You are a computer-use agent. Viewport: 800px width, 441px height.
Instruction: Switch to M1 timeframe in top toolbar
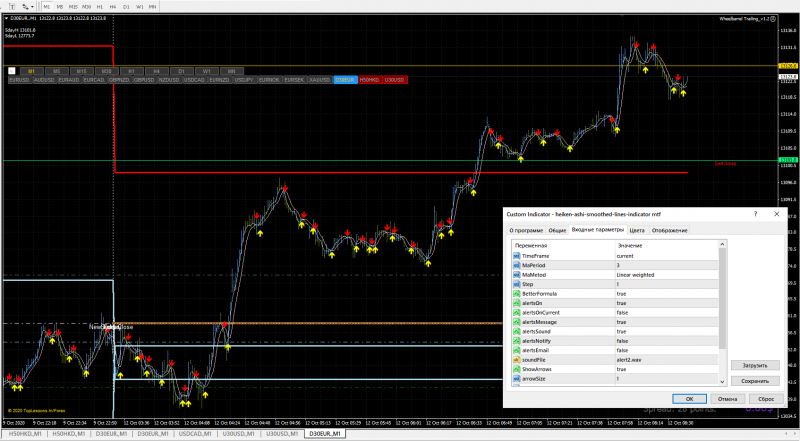47,7
